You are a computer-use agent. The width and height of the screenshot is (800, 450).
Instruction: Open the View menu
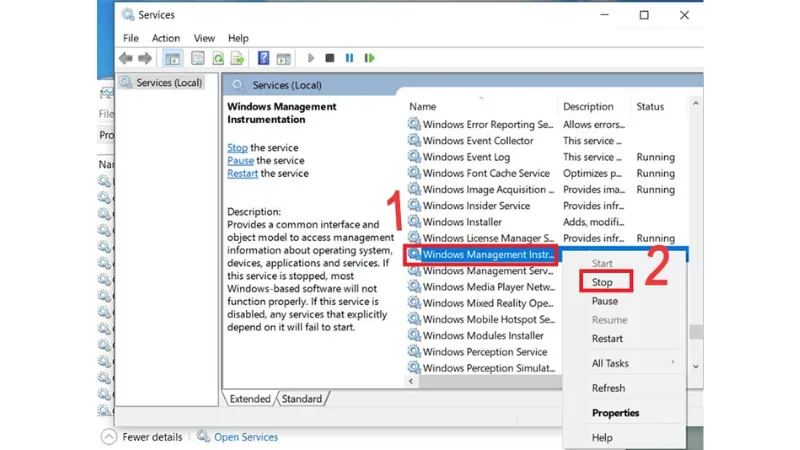(204, 38)
